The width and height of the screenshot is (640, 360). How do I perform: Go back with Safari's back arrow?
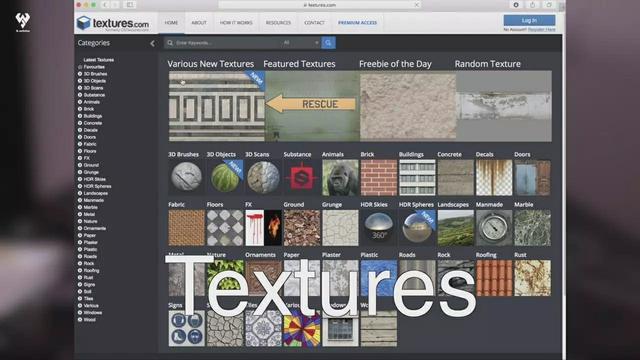(x=105, y=5)
